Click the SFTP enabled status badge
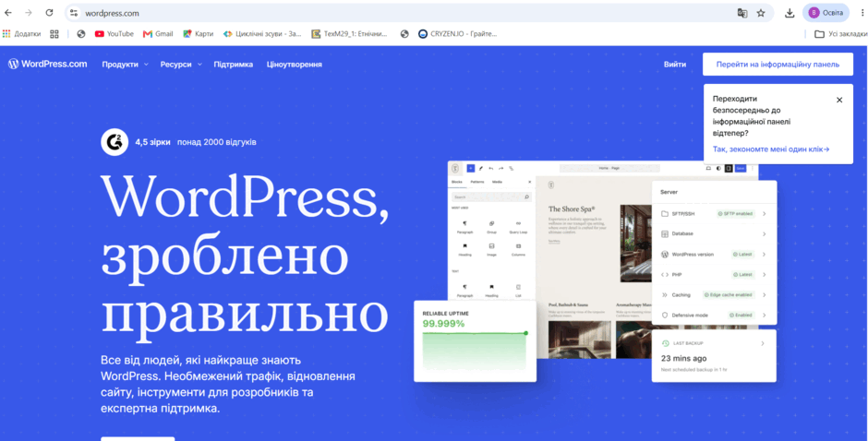Image resolution: width=868 pixels, height=441 pixels. (x=735, y=214)
